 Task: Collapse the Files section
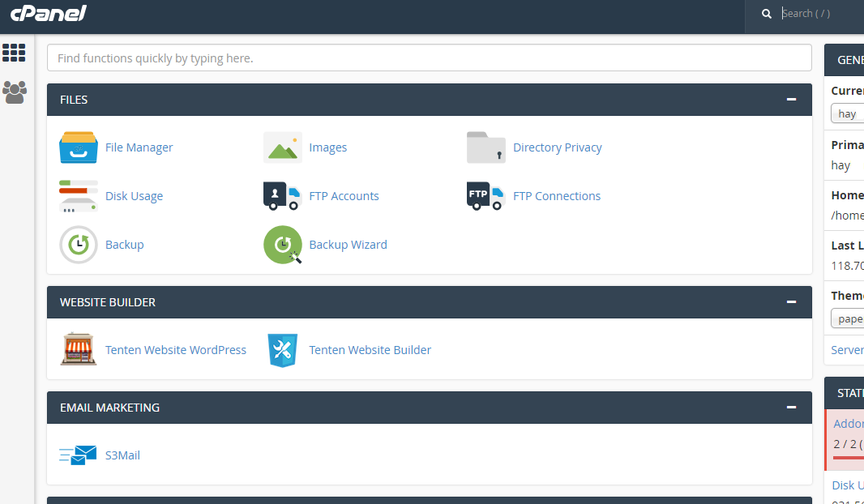(792, 99)
